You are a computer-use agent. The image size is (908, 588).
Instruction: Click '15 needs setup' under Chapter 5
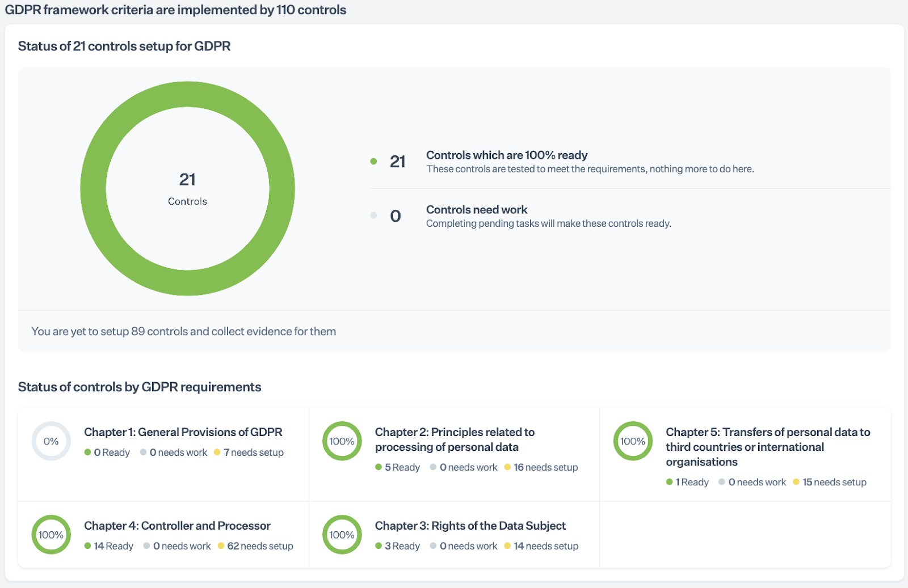click(834, 482)
